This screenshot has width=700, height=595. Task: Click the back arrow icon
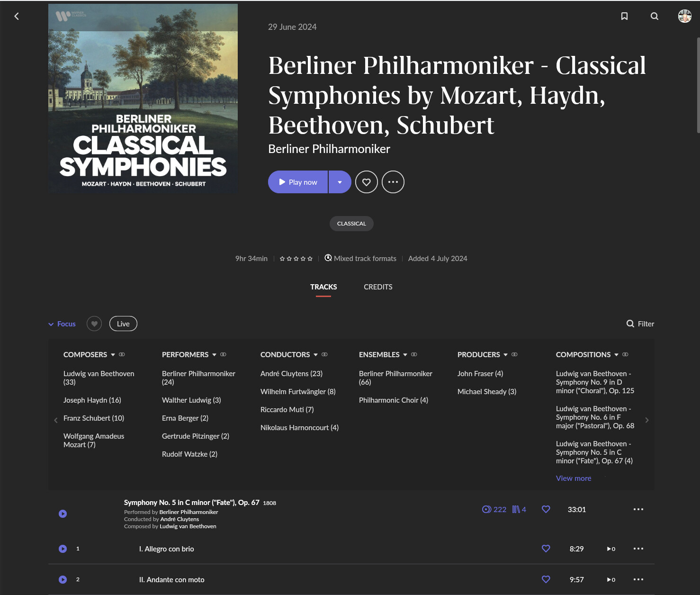tap(17, 16)
